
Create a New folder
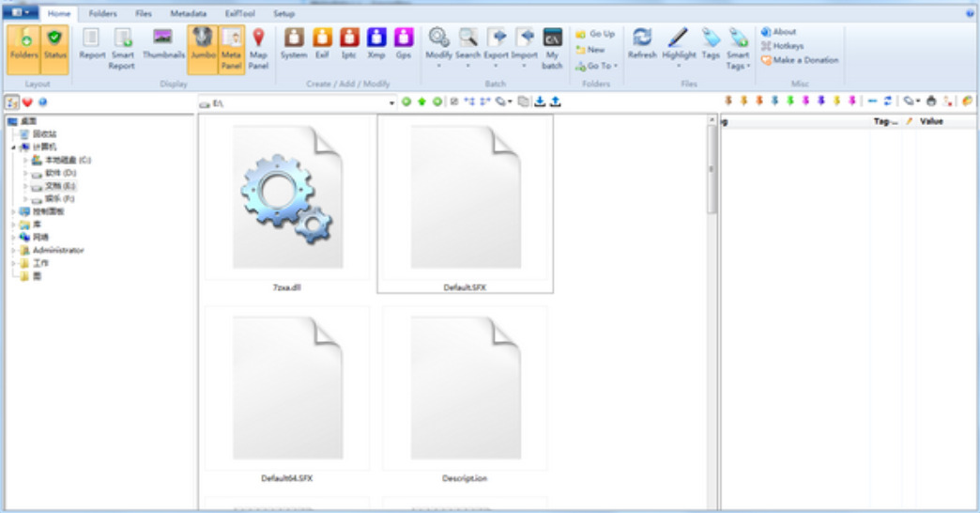click(590, 50)
